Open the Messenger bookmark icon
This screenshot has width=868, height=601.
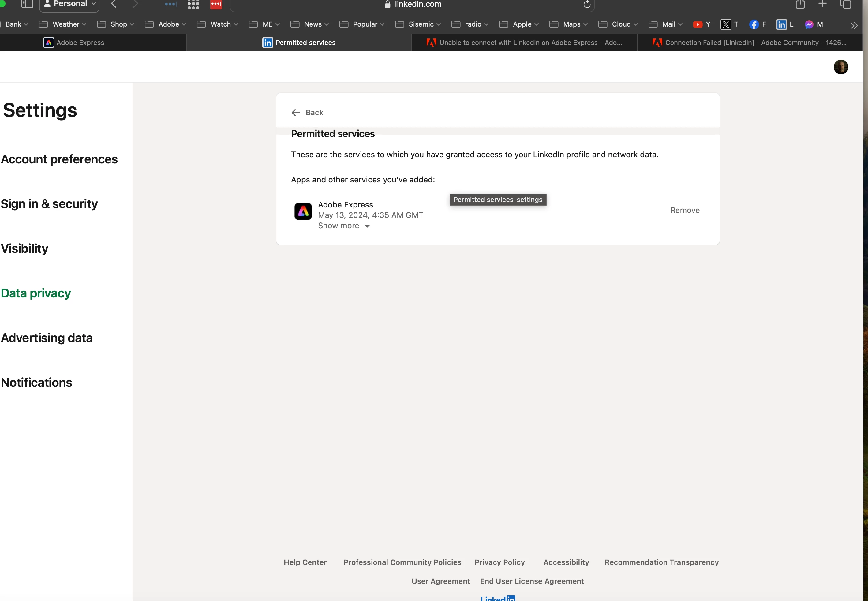coord(809,24)
